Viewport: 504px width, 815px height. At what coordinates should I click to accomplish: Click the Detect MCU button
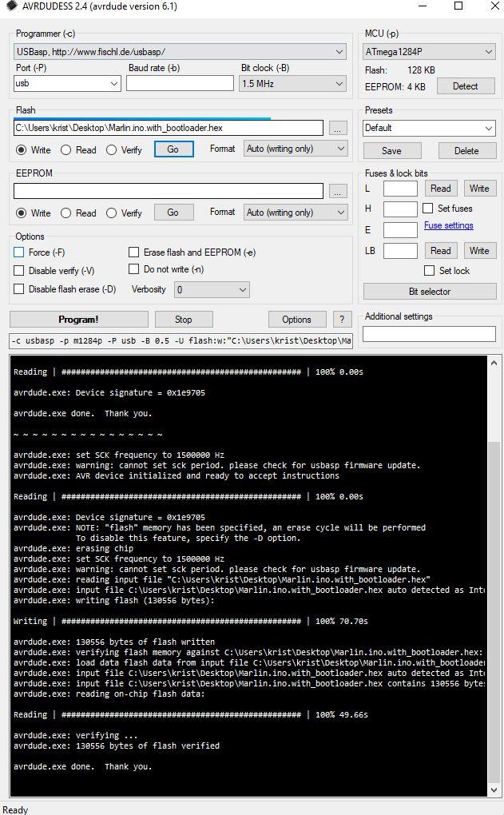(466, 86)
